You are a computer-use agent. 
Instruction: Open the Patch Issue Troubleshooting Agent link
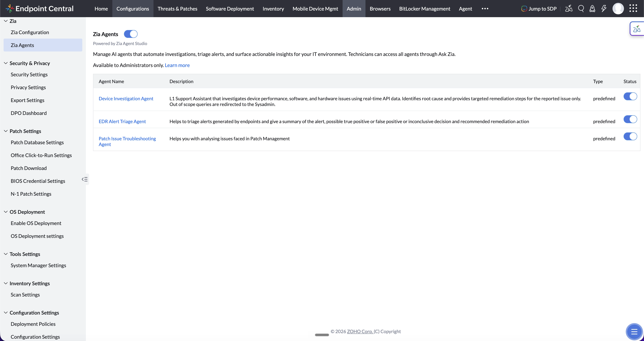tap(127, 141)
